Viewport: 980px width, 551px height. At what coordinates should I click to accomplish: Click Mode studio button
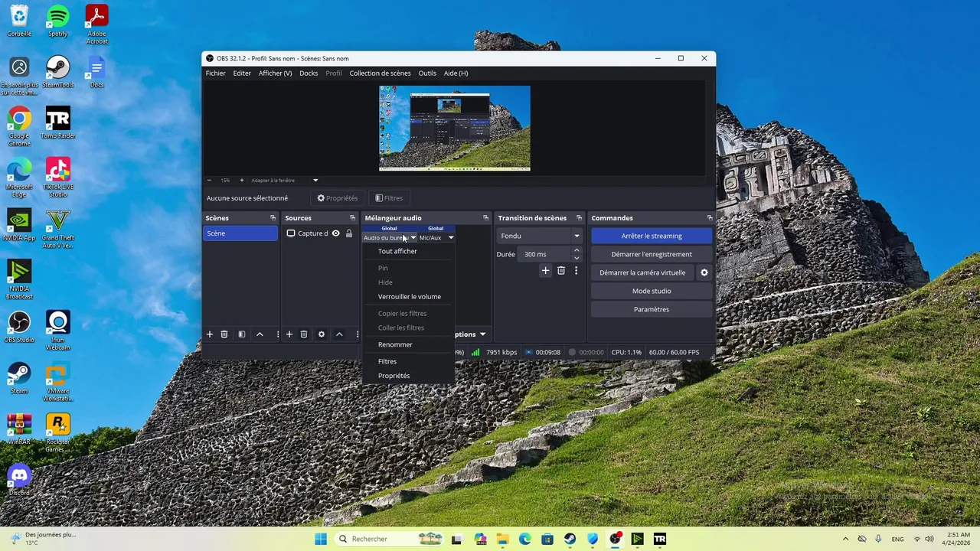click(x=652, y=291)
